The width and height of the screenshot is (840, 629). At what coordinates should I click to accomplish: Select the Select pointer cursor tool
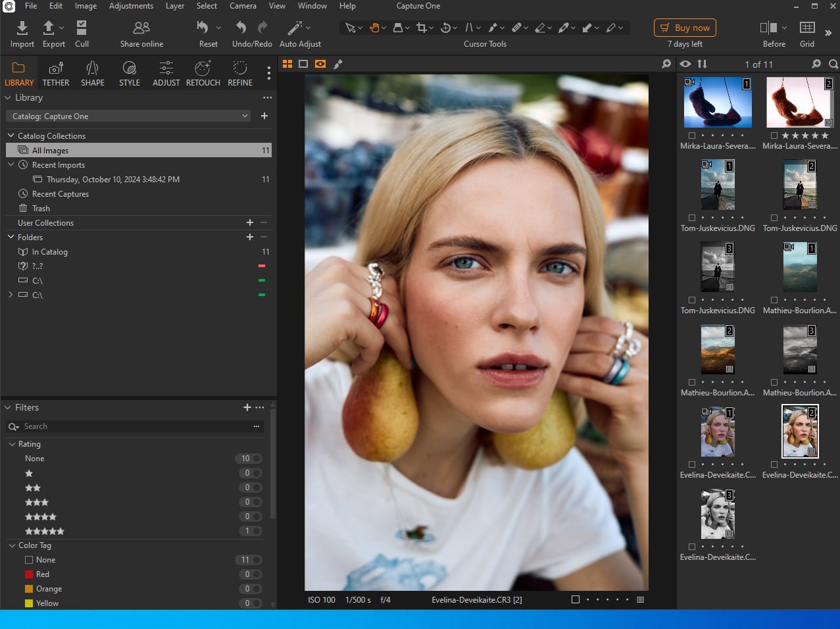(x=350, y=28)
